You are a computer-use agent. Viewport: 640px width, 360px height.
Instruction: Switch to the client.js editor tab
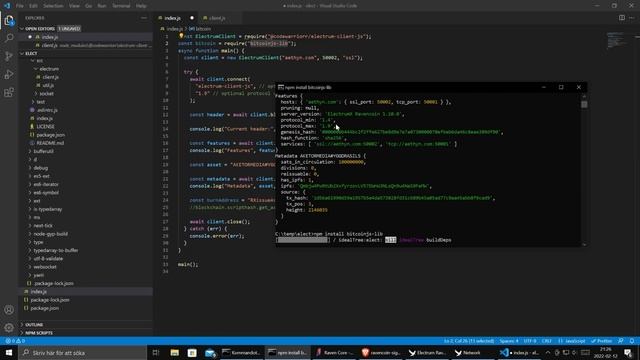click(217, 18)
